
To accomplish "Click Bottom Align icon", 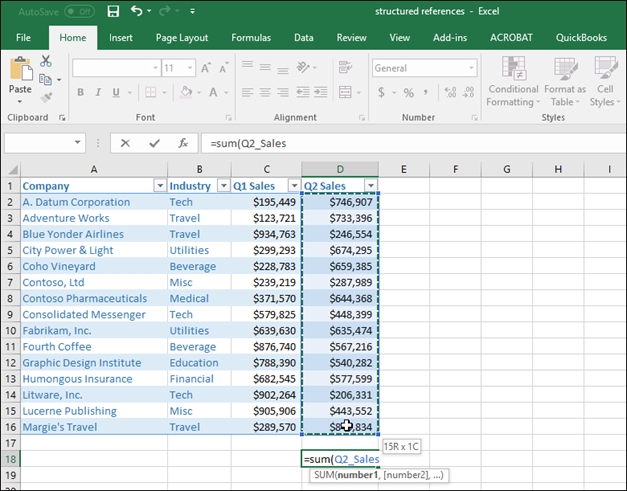I will click(x=283, y=69).
